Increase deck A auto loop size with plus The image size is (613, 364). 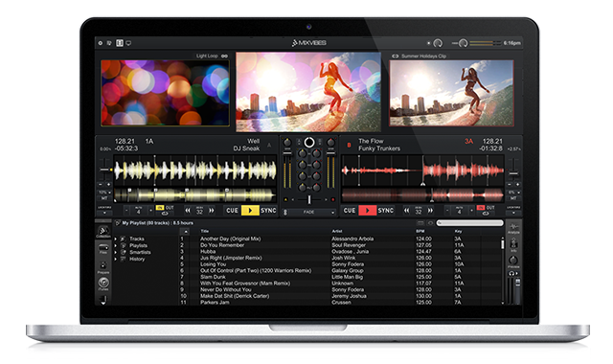151,211
